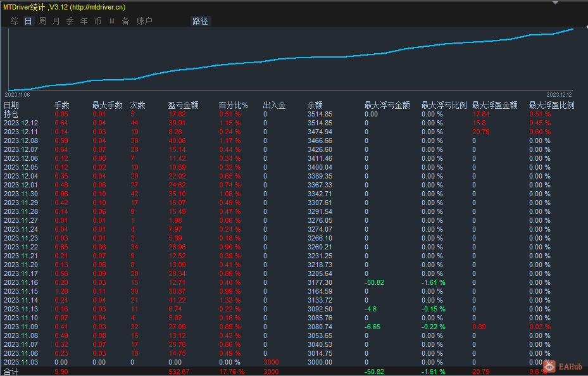This screenshot has height=376, width=588.
Task: Click the 最大浮亏比例 column header
Action: point(444,105)
